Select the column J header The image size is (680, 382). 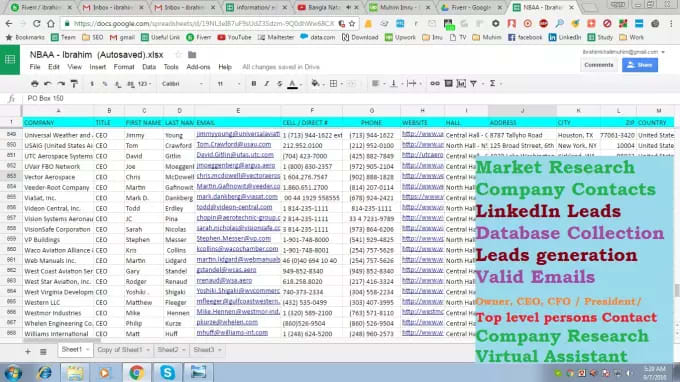point(522,111)
